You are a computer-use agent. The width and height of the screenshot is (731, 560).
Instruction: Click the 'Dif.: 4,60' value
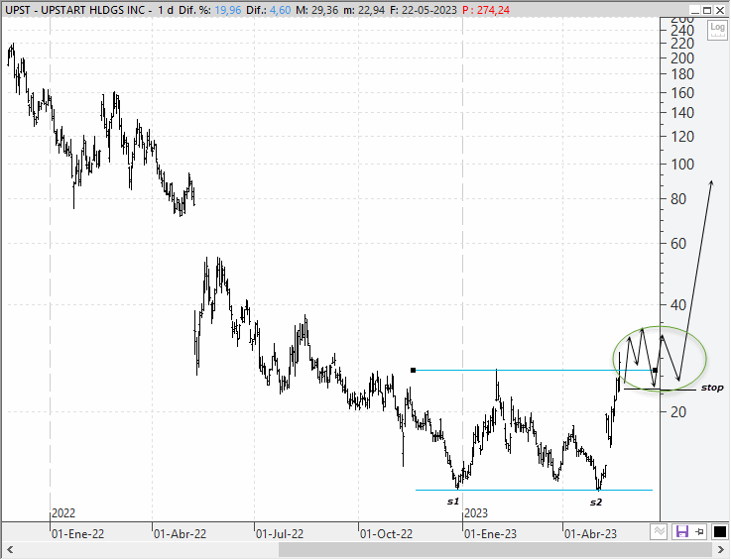click(x=268, y=10)
